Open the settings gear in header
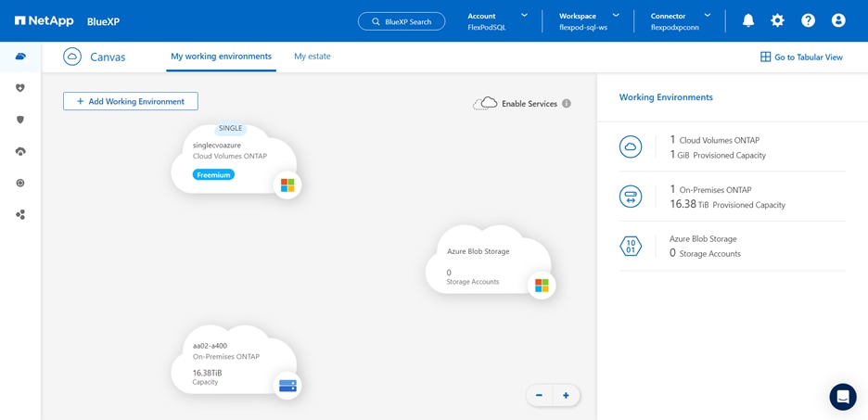 pos(778,21)
